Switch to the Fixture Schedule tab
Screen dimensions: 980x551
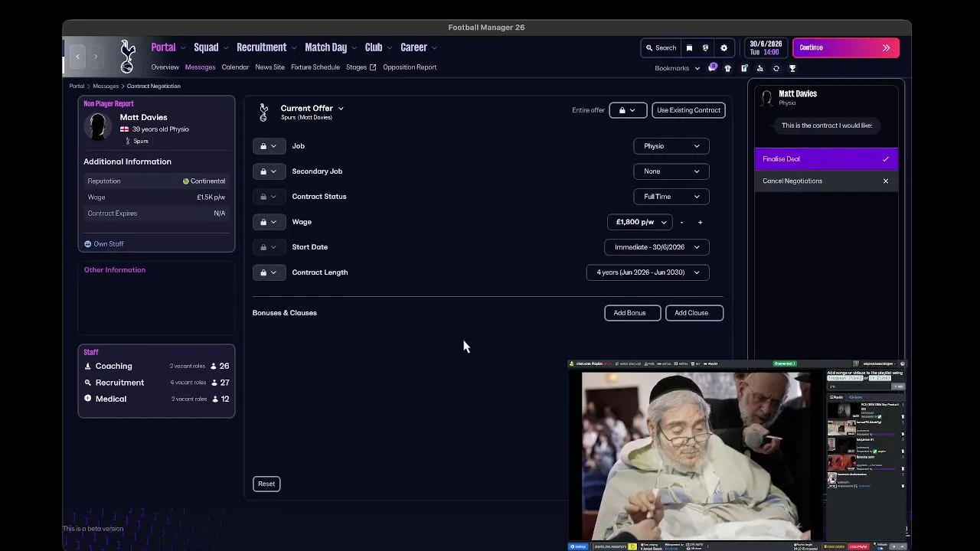(x=315, y=67)
